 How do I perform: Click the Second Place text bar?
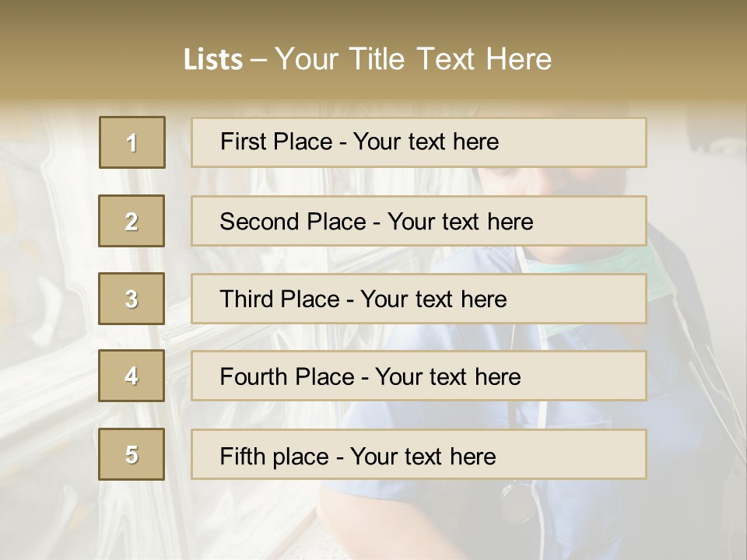coord(419,221)
